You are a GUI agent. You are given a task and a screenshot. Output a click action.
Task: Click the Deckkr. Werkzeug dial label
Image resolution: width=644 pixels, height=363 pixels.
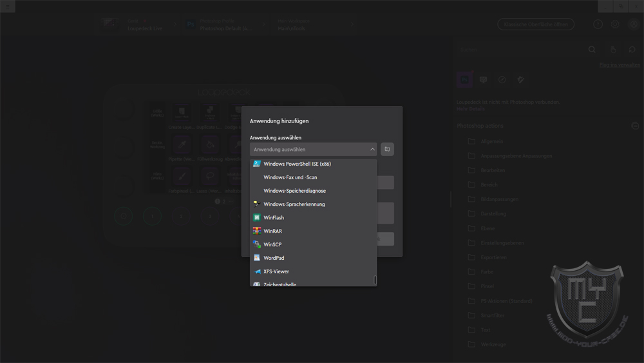(157, 144)
